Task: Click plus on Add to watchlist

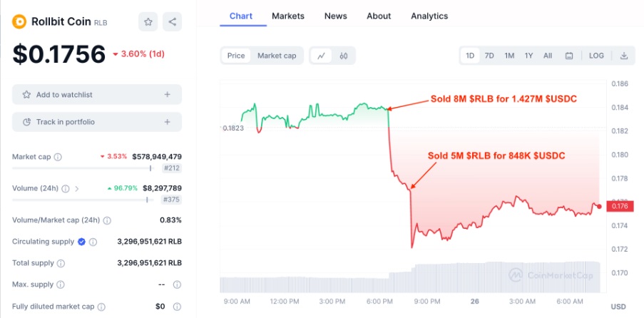Action: point(167,94)
